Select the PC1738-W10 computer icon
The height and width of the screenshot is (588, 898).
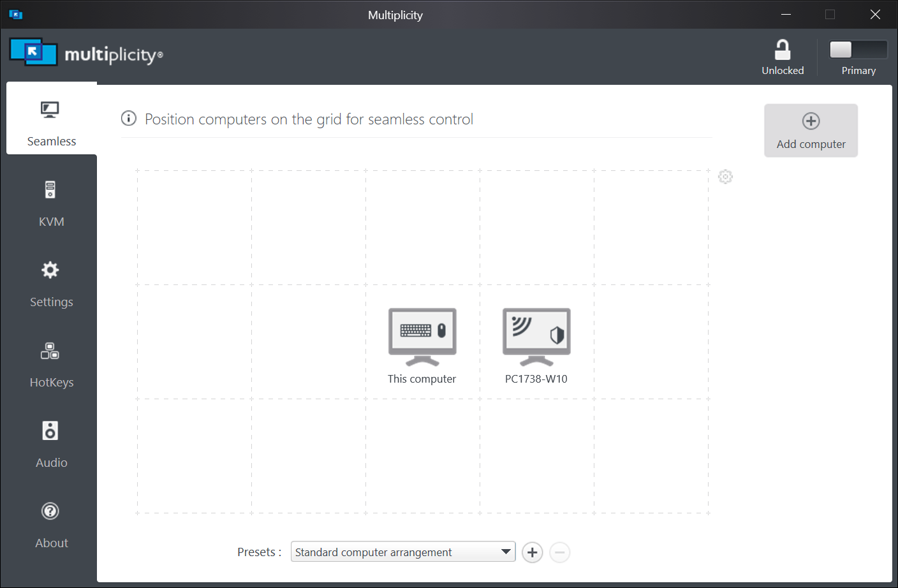[536, 337]
